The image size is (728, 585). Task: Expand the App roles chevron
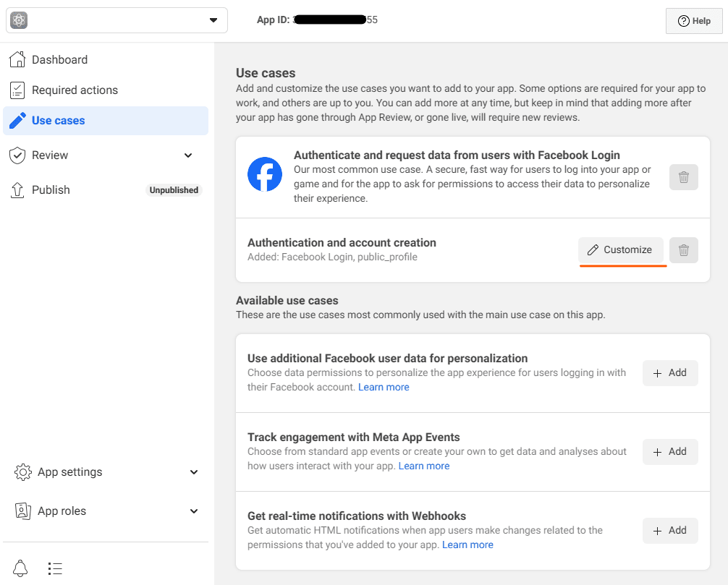[x=194, y=511]
